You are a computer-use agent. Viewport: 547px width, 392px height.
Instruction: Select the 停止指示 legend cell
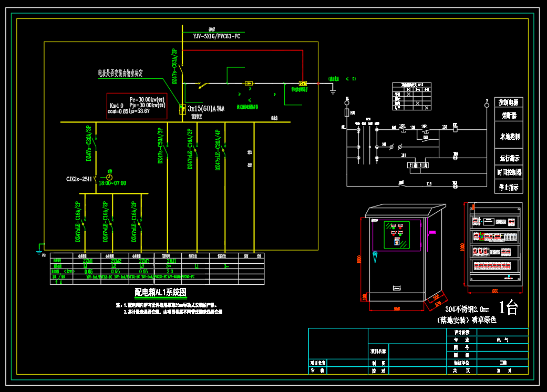(508, 187)
